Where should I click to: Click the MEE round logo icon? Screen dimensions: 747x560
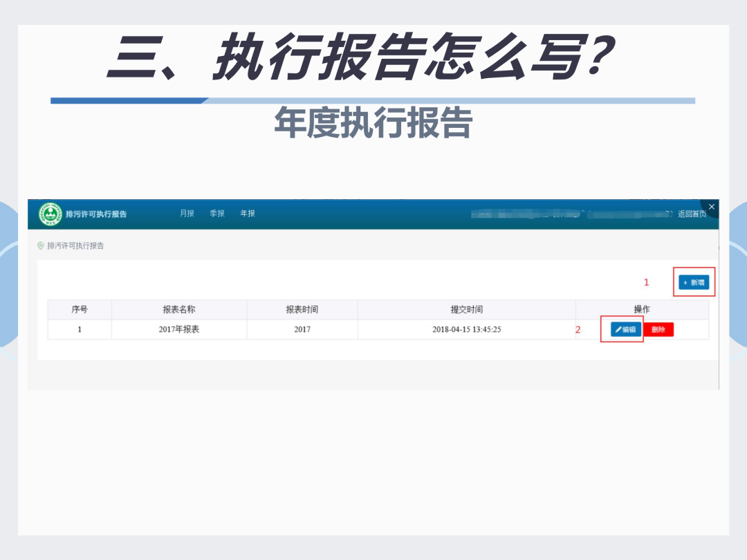click(50, 214)
